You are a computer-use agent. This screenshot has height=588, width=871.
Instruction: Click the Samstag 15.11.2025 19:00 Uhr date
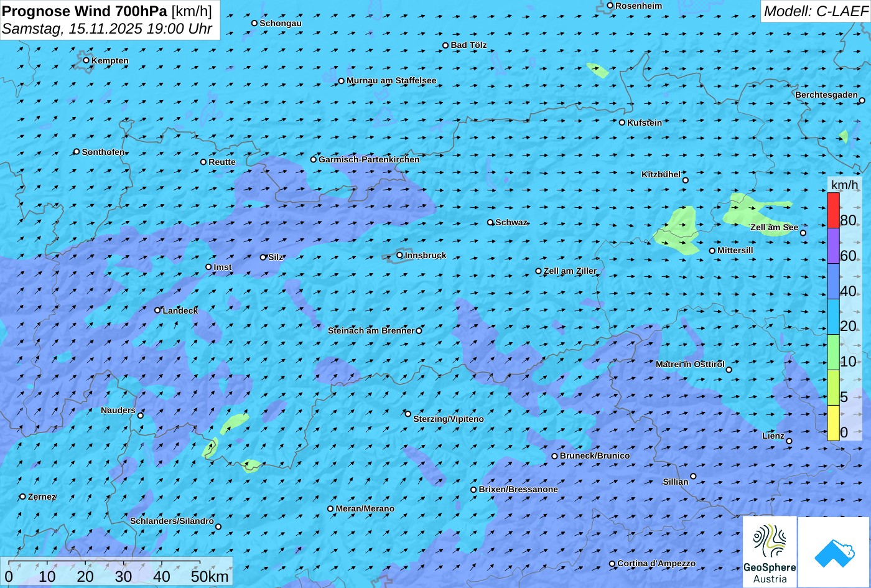click(107, 29)
